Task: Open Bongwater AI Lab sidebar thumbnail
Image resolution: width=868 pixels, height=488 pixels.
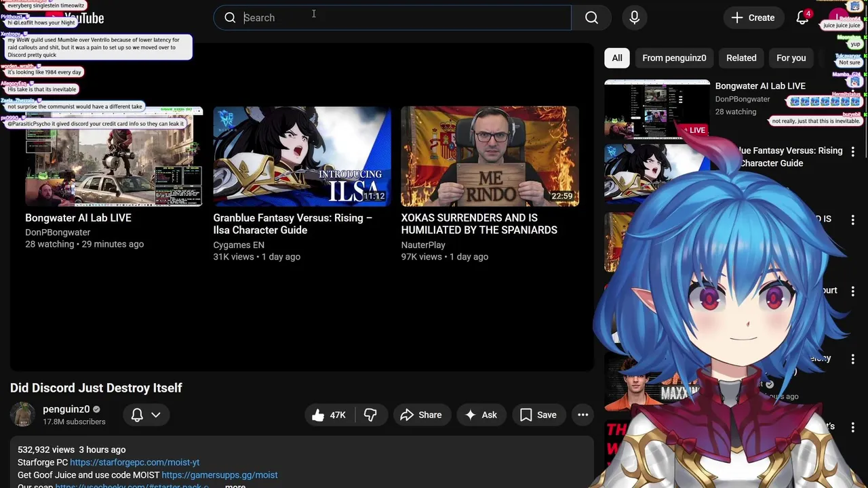Action: click(x=657, y=108)
